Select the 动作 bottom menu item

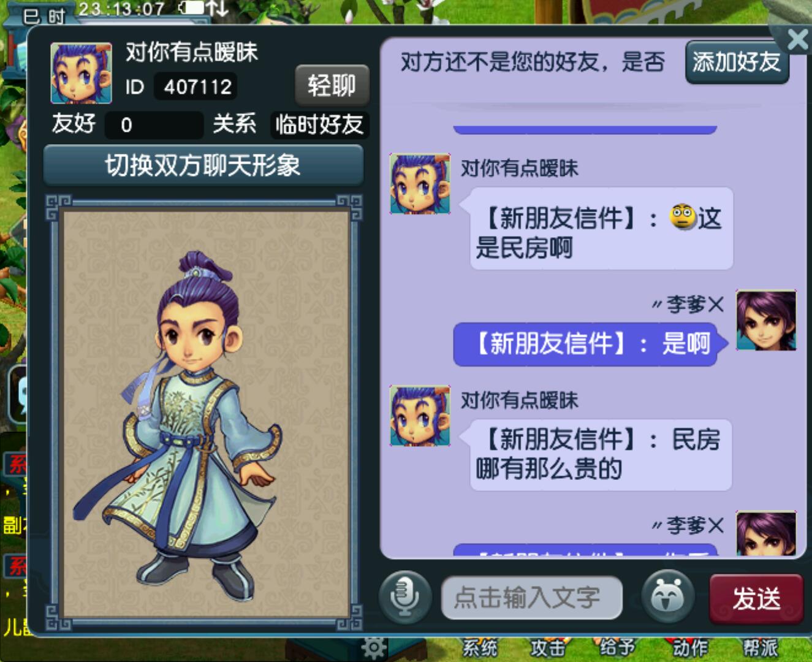coord(690,648)
